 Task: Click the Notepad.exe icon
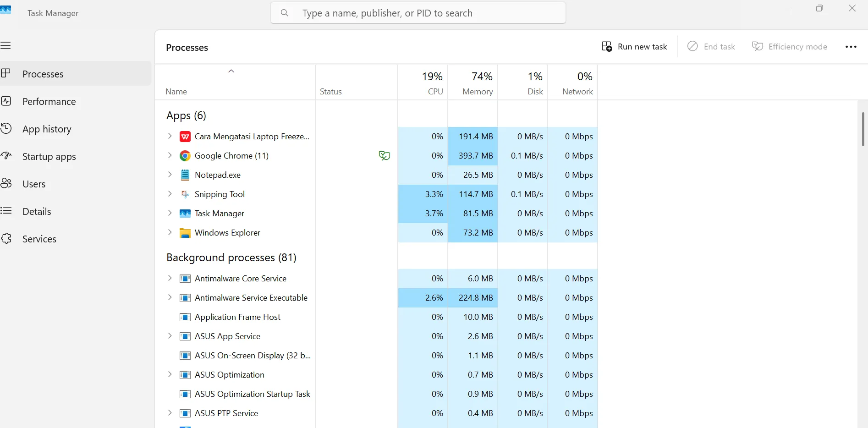(185, 175)
